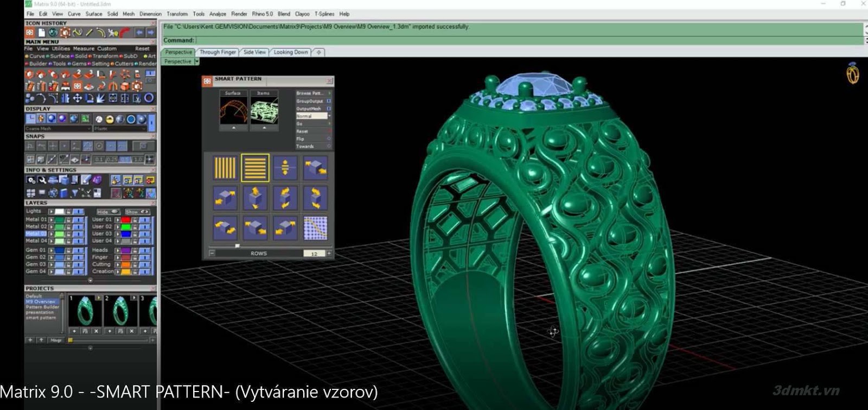Click the gold locked sphere display icon
This screenshot has width=868, height=410.
tap(110, 119)
